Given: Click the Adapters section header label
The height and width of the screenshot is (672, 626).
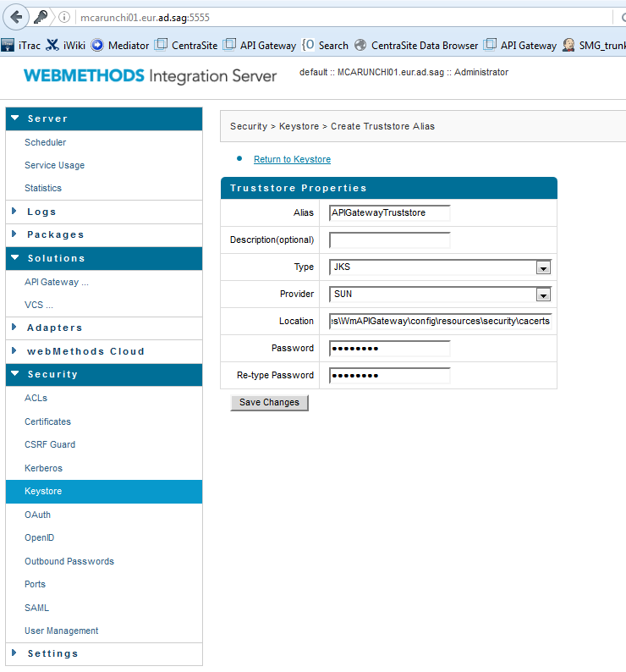Looking at the screenshot, I should (54, 328).
